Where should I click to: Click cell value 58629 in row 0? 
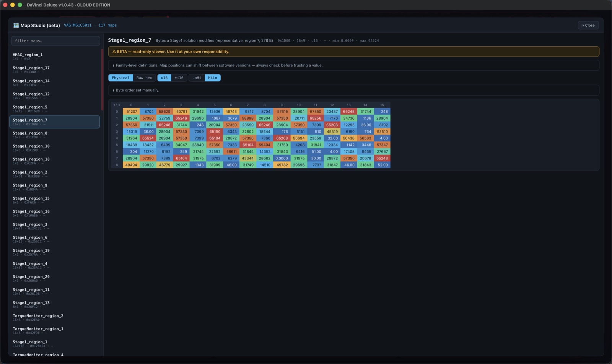pos(164,112)
